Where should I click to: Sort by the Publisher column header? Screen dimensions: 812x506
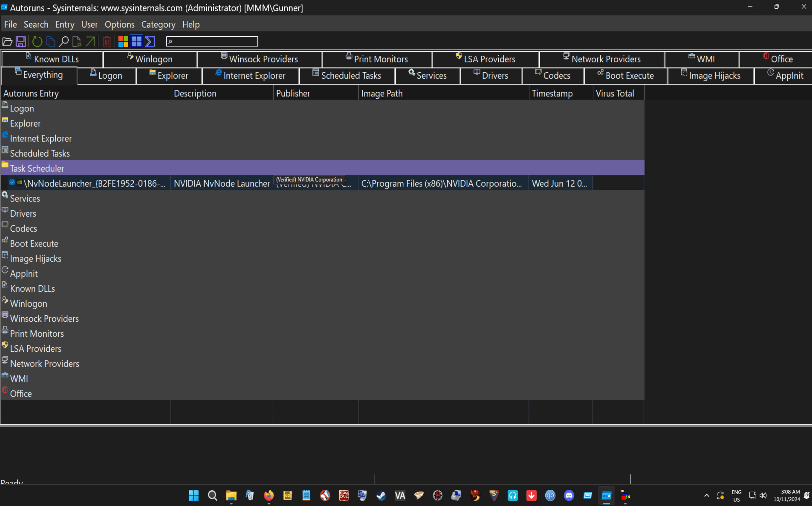click(316, 93)
